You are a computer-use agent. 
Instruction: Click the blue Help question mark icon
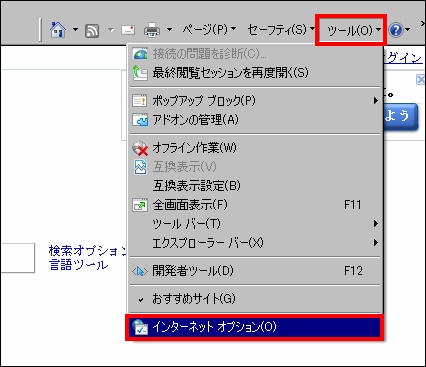(x=396, y=30)
